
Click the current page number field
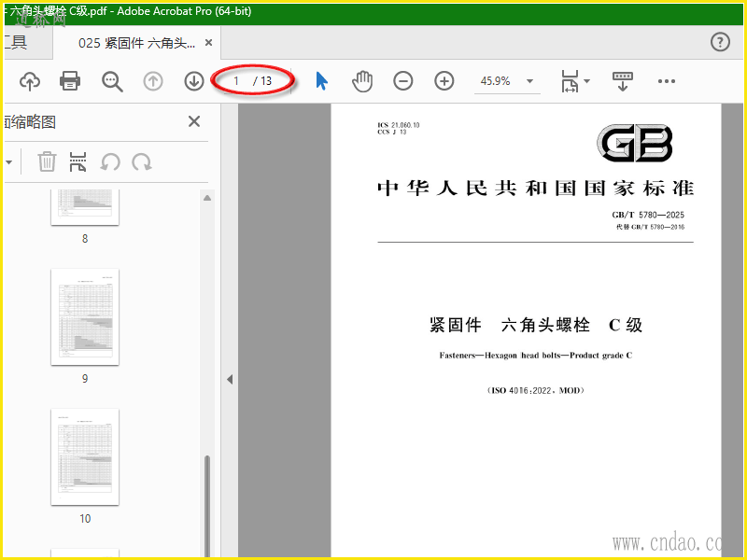pos(236,81)
